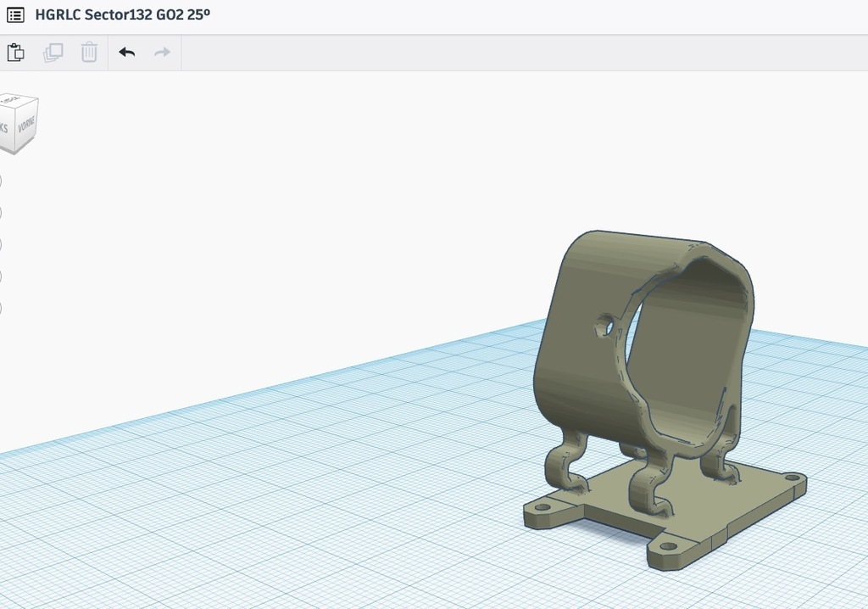This screenshot has height=609, width=868.
Task: Click the VORNE face of view cube
Action: click(26, 126)
